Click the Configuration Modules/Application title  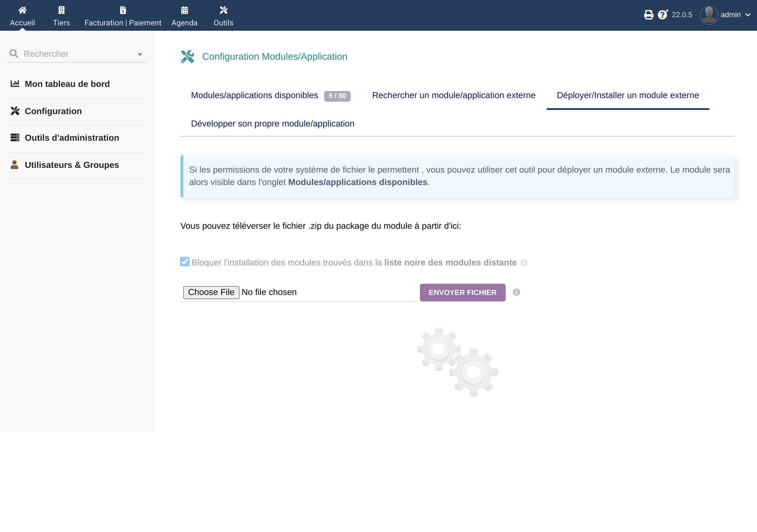point(275,56)
